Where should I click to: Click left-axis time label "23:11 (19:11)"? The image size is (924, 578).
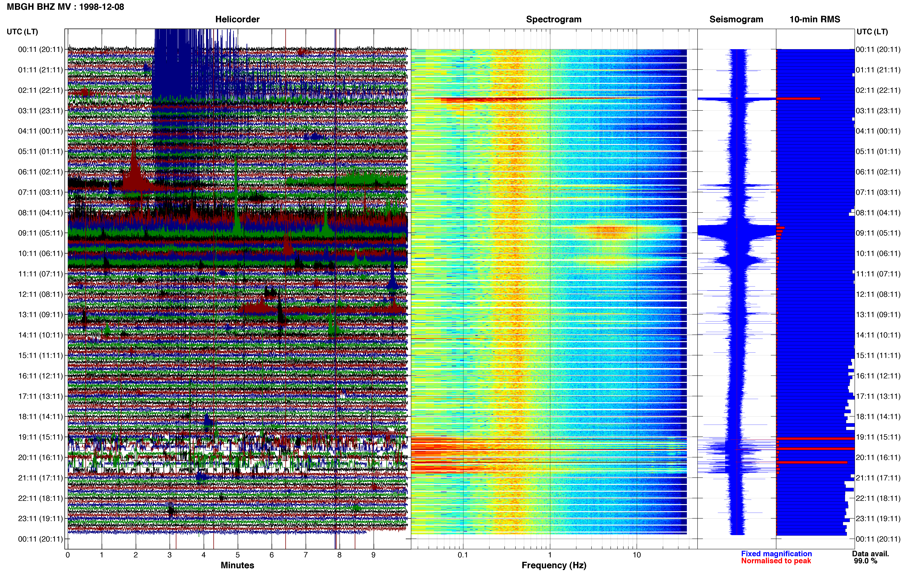point(41,519)
